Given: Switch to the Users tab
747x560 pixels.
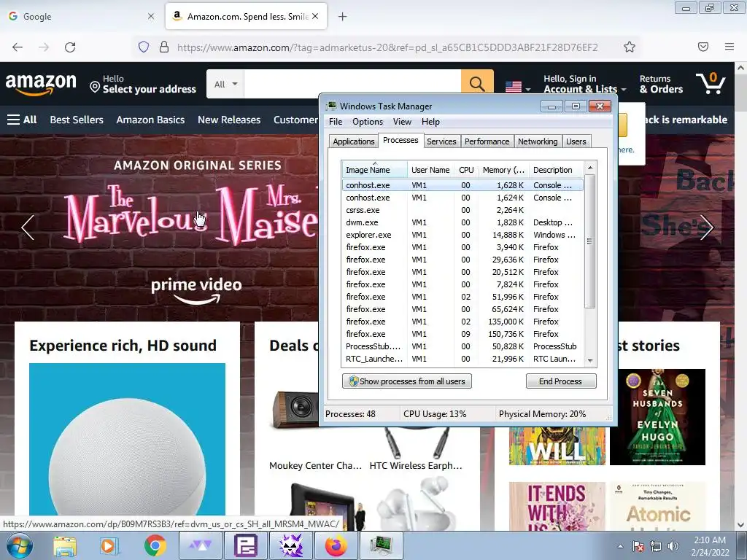Looking at the screenshot, I should click(576, 141).
